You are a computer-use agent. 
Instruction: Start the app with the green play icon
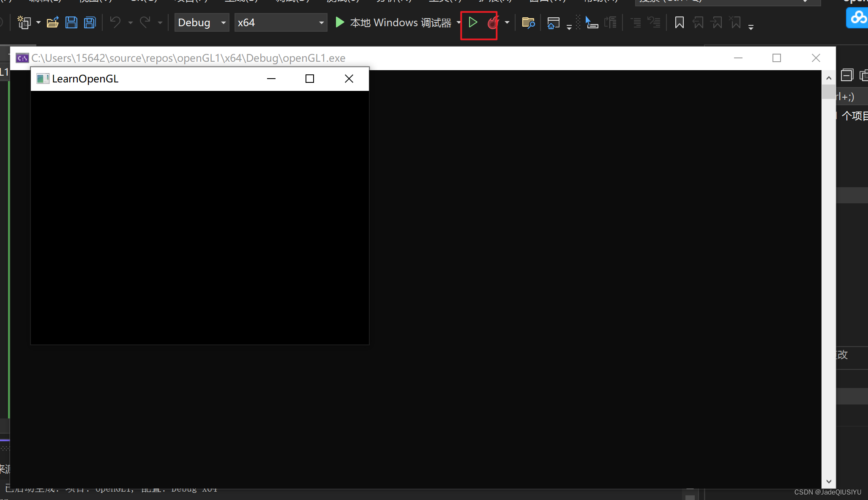click(x=473, y=22)
